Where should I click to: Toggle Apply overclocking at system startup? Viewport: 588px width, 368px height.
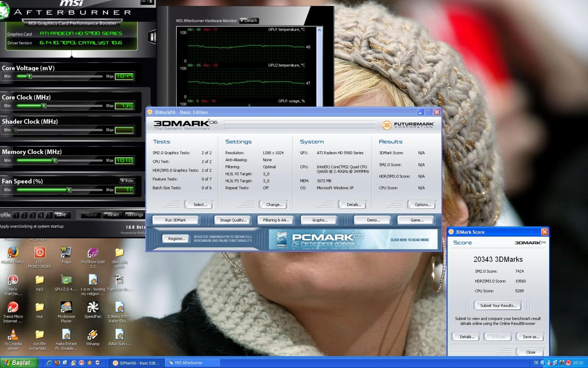32,226
